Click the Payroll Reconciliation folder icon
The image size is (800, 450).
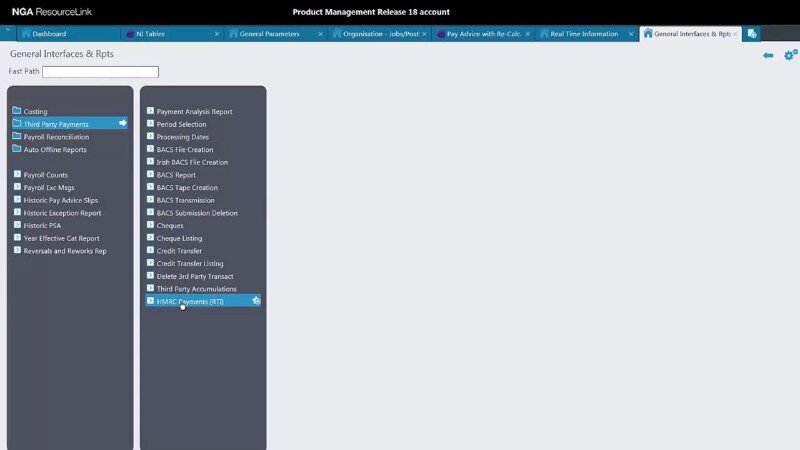pos(17,137)
